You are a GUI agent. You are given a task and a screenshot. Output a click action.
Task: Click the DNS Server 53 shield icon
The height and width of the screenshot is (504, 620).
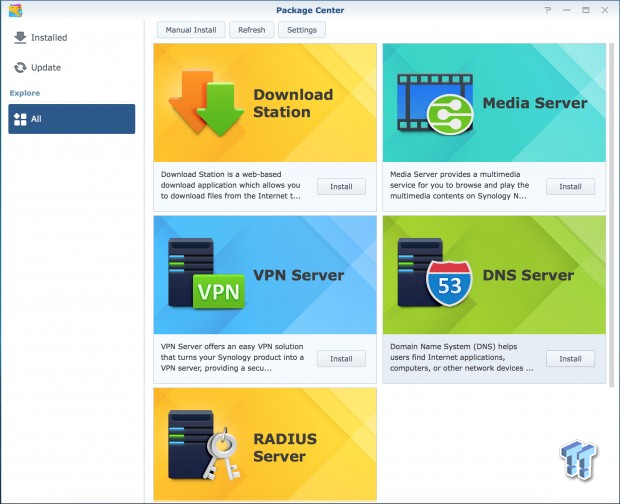point(435,273)
